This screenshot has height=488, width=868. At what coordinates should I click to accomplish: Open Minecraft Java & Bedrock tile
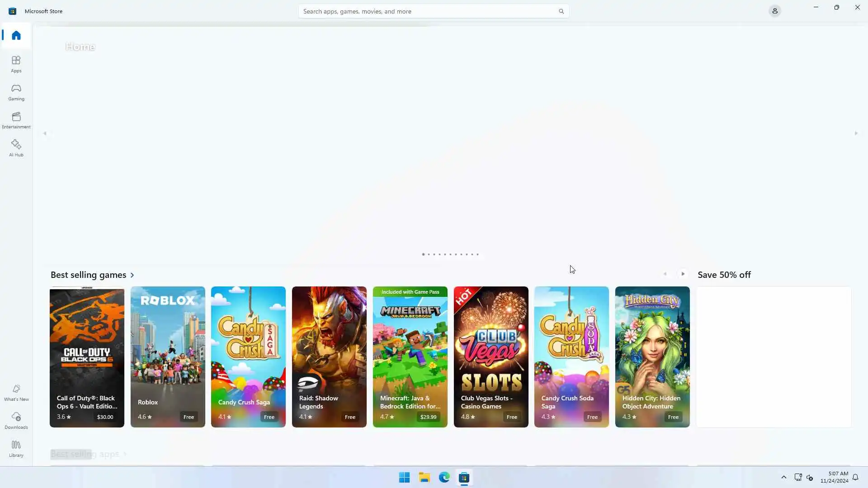pos(410,357)
